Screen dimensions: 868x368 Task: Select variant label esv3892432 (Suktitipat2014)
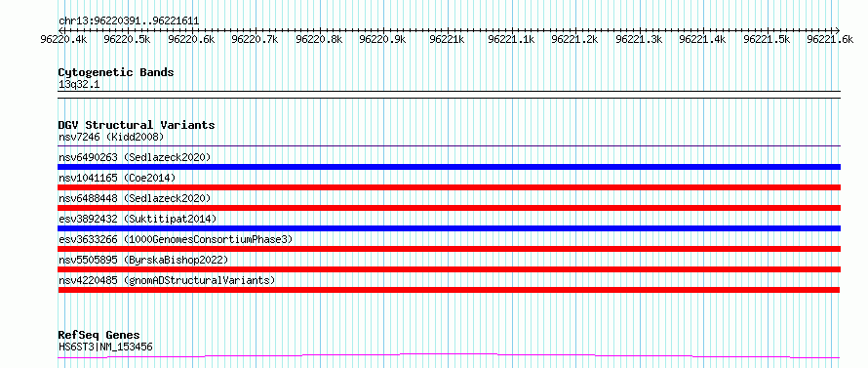pos(138,219)
